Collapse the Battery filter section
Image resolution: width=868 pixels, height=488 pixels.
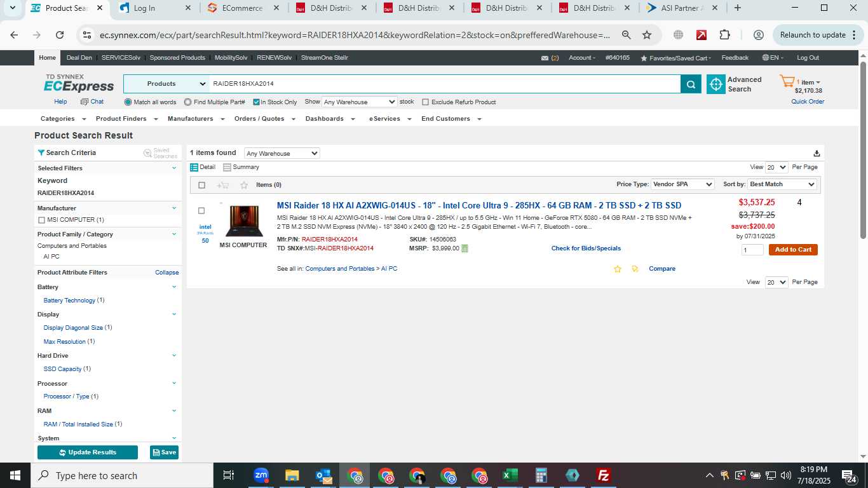(x=174, y=287)
